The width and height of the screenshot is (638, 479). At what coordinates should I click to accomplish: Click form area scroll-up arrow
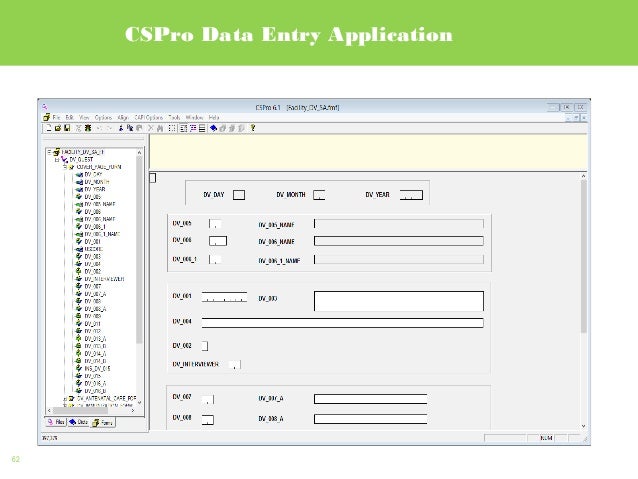pos(583,176)
